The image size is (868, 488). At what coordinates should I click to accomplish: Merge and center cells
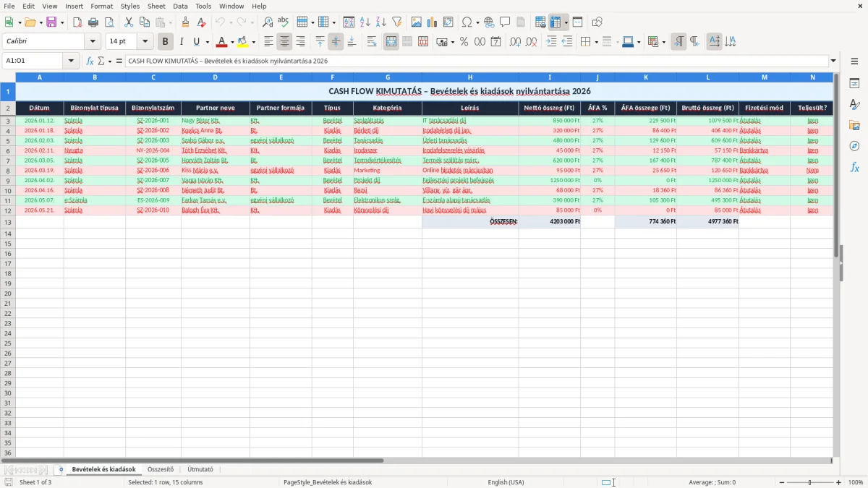coord(391,42)
